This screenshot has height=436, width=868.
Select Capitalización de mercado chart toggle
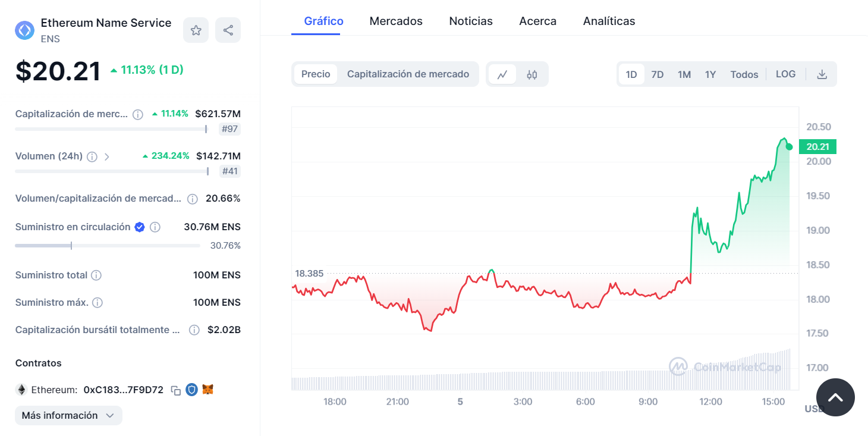(408, 74)
